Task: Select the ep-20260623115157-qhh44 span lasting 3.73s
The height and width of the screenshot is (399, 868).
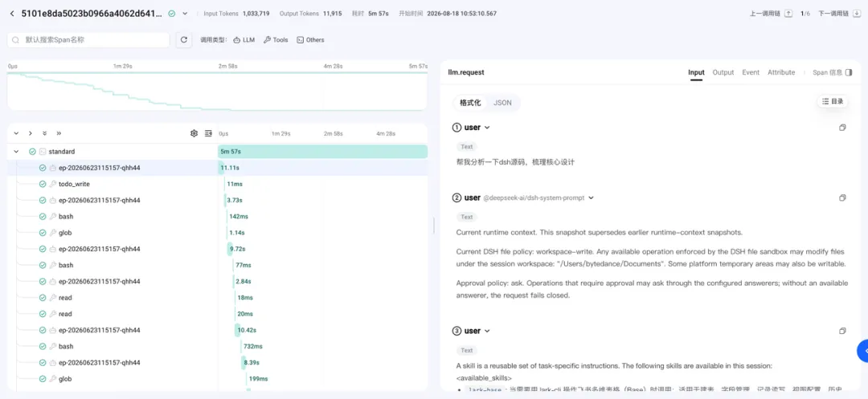Action: pyautogui.click(x=218, y=200)
